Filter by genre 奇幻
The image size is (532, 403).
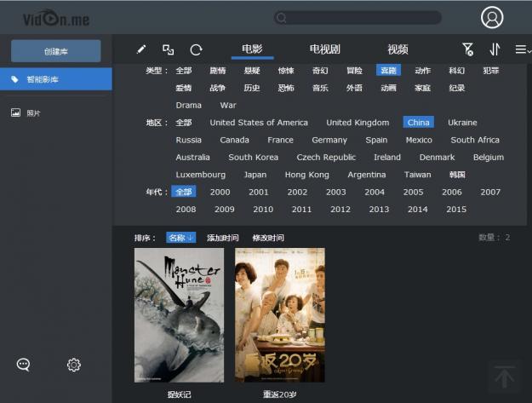[320, 71]
